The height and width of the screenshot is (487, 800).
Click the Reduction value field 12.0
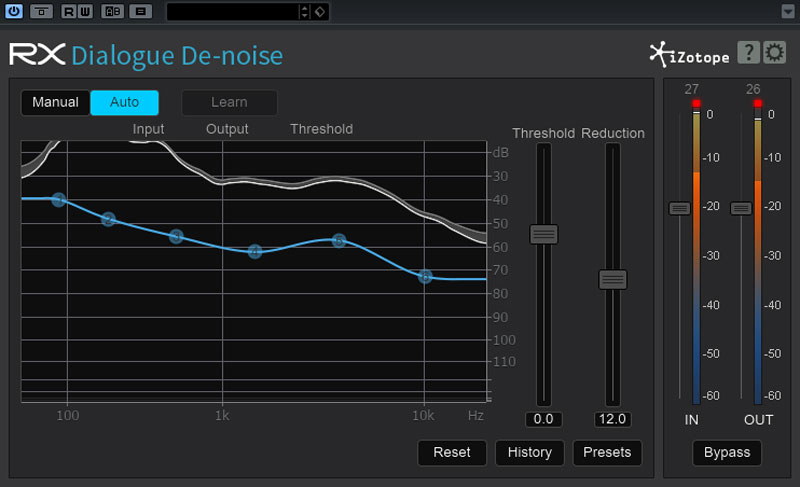612,419
